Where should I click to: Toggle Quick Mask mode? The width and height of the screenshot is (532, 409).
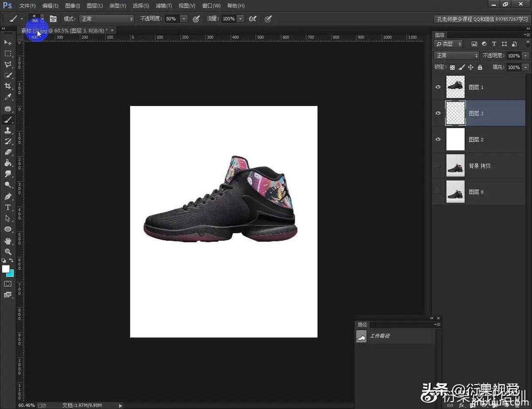click(8, 284)
